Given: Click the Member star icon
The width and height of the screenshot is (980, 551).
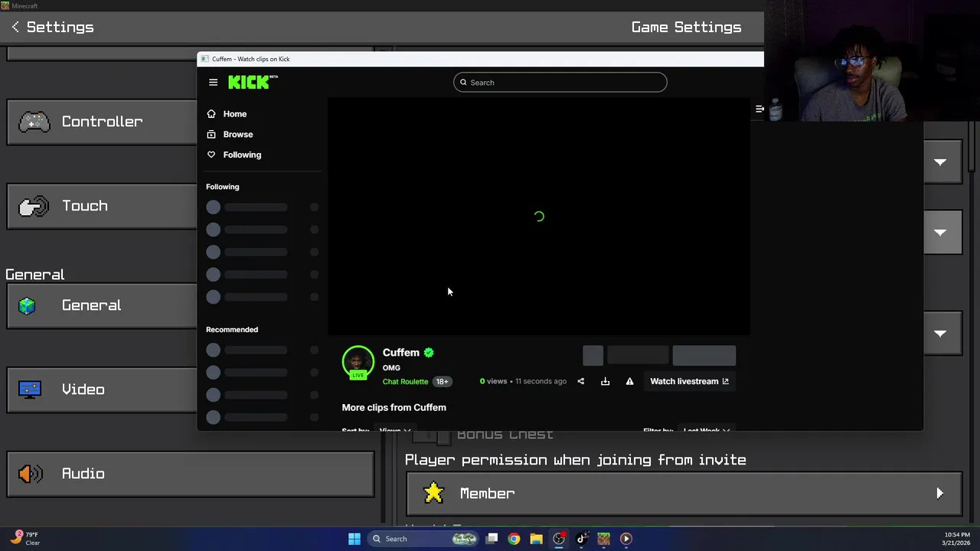Looking at the screenshot, I should (x=433, y=494).
